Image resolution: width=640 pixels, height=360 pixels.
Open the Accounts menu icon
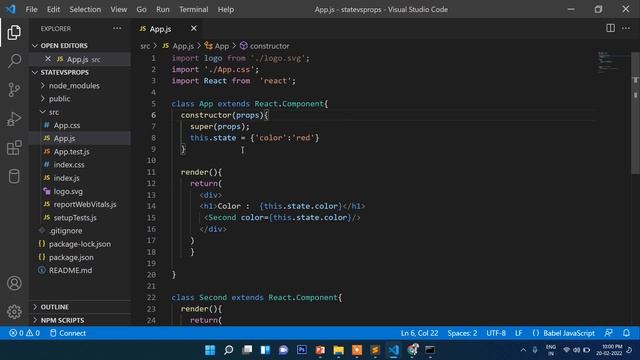point(14,283)
